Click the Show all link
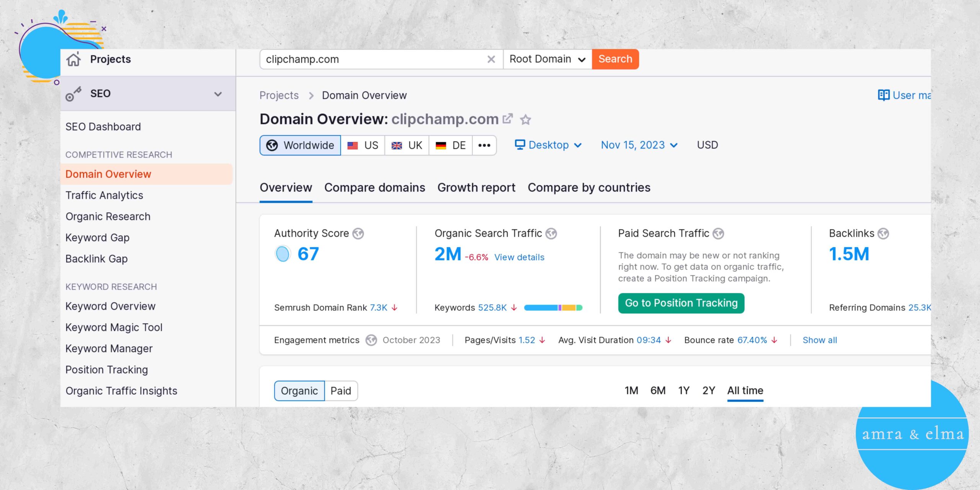The height and width of the screenshot is (490, 980). [x=820, y=340]
